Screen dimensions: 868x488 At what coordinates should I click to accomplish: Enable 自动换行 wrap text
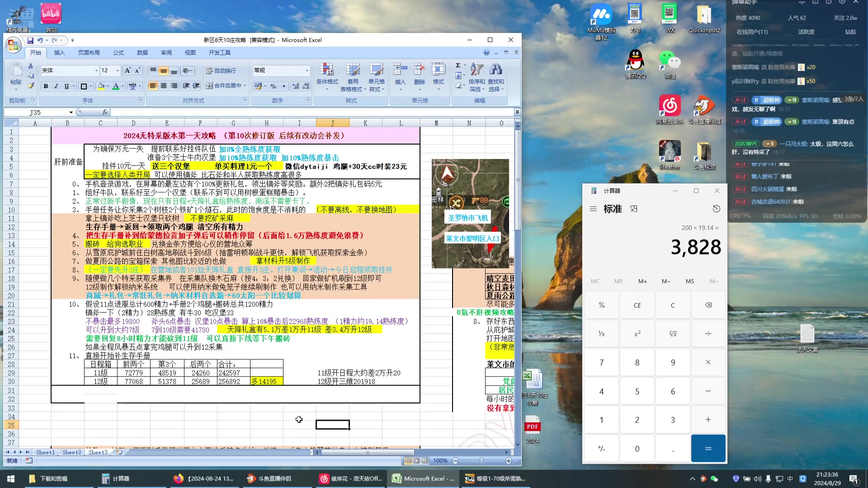tap(221, 70)
